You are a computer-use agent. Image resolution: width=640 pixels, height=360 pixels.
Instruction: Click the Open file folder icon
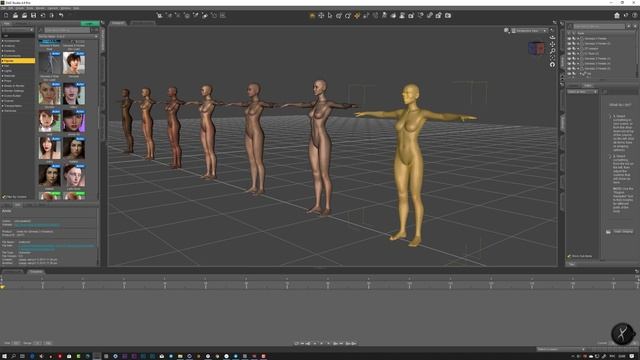(15, 16)
